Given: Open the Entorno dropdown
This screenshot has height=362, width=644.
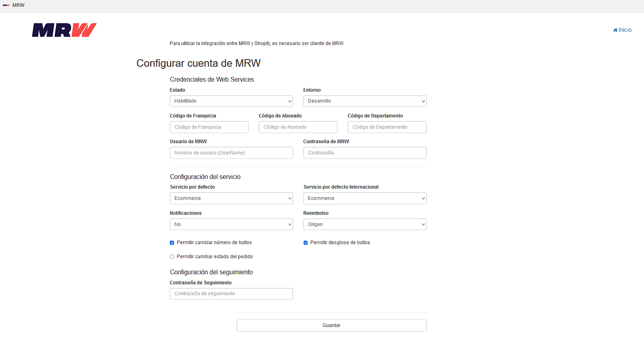Looking at the screenshot, I should coord(365,101).
